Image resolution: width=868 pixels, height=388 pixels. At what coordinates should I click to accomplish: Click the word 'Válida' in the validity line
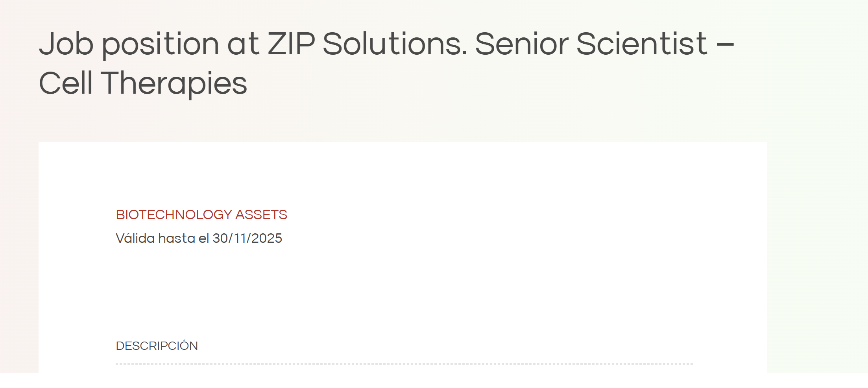[x=135, y=238]
